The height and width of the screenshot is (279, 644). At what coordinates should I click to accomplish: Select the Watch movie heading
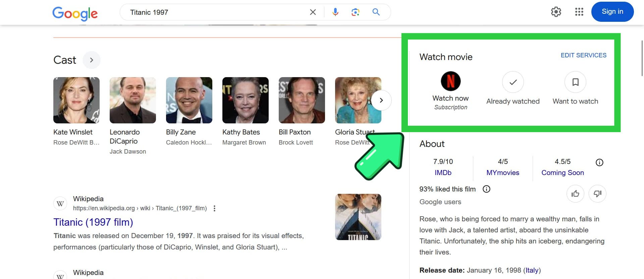446,57
